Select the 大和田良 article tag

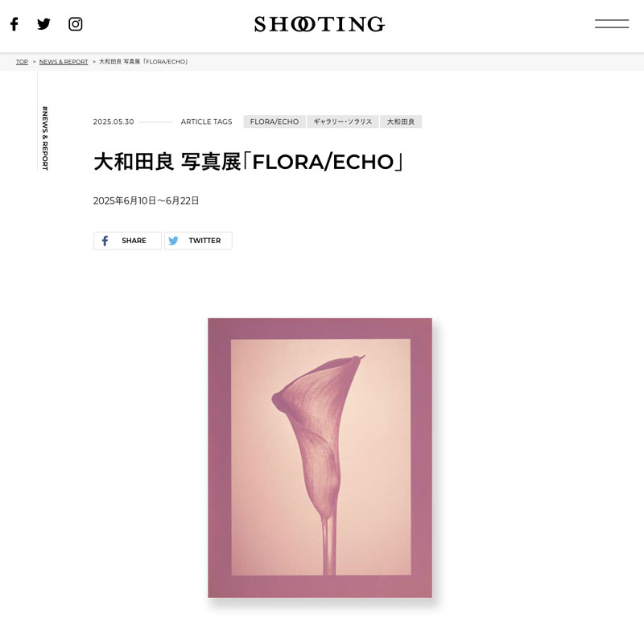400,122
